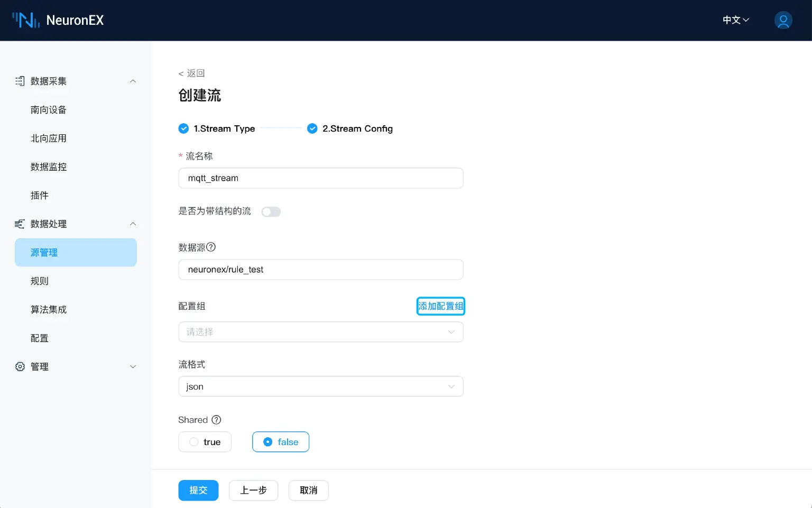Image resolution: width=812 pixels, height=508 pixels.
Task: Click the 1.Stream Type checkmark icon
Action: (x=183, y=128)
